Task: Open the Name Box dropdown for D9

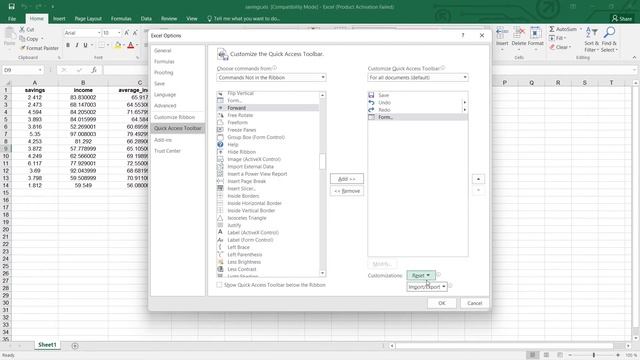Action: [40, 70]
